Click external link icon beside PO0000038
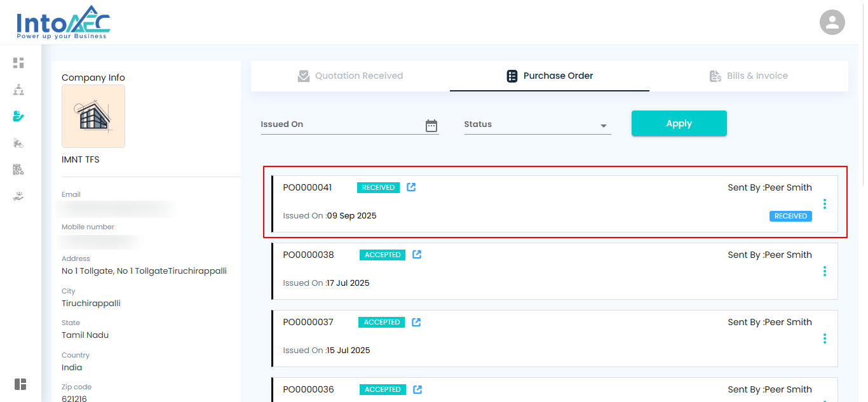This screenshot has height=402, width=868. coord(417,255)
